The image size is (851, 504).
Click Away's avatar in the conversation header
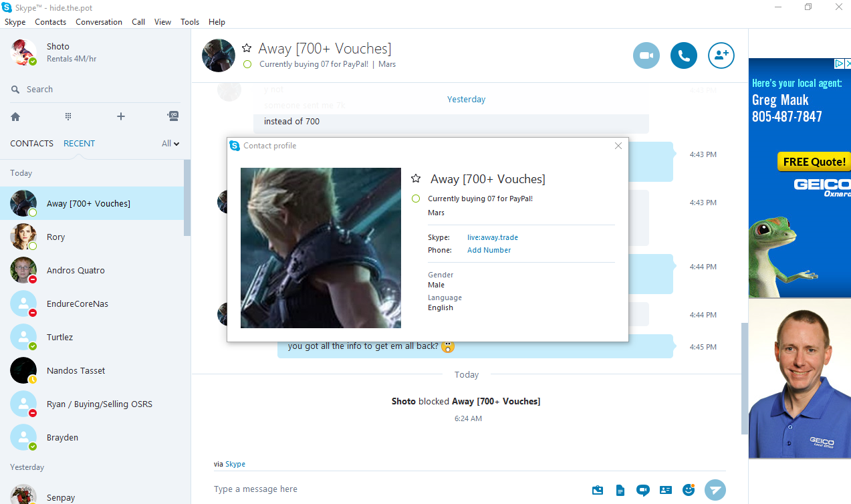click(x=219, y=55)
